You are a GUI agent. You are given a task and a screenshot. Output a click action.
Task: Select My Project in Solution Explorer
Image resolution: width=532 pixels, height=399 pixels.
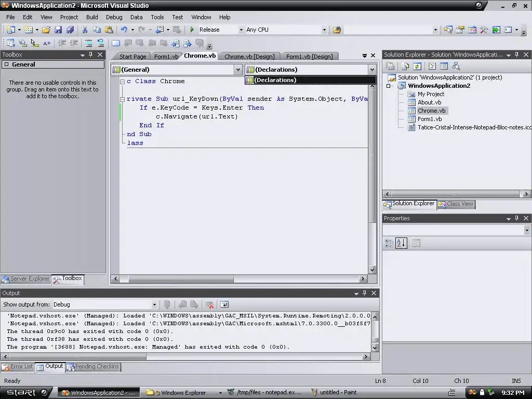point(431,95)
